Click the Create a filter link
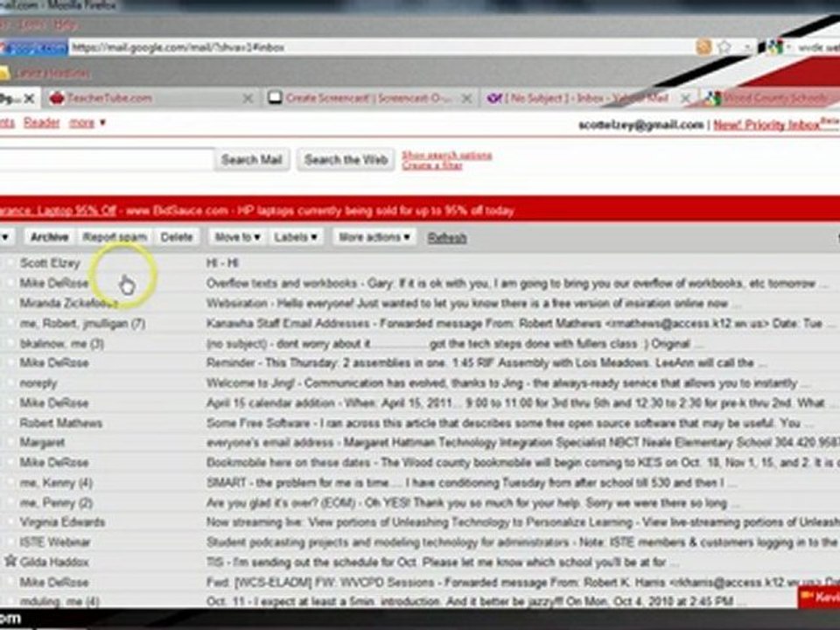 point(431,165)
